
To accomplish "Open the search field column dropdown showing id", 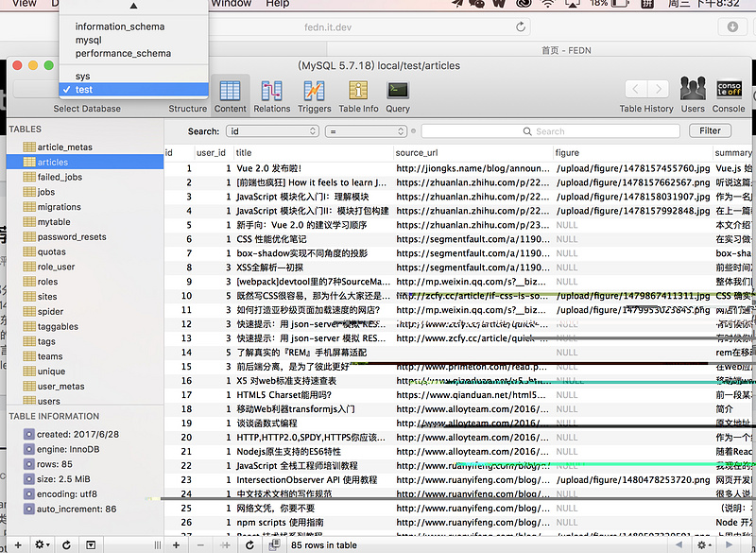I will pyautogui.click(x=272, y=131).
